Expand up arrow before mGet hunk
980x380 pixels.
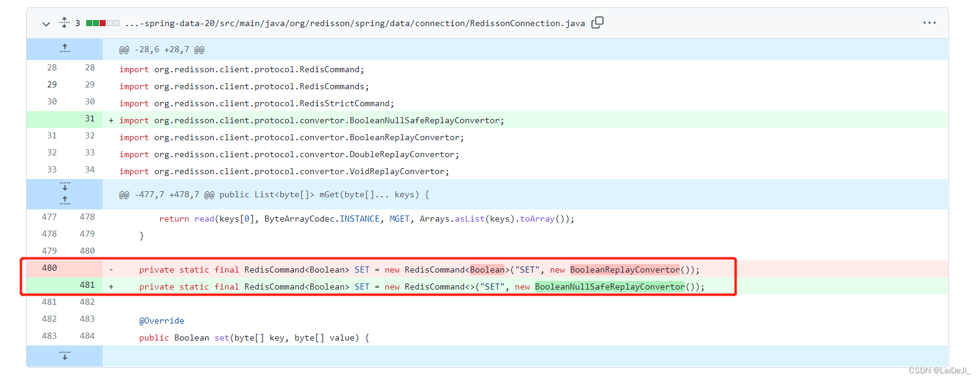pos(65,200)
